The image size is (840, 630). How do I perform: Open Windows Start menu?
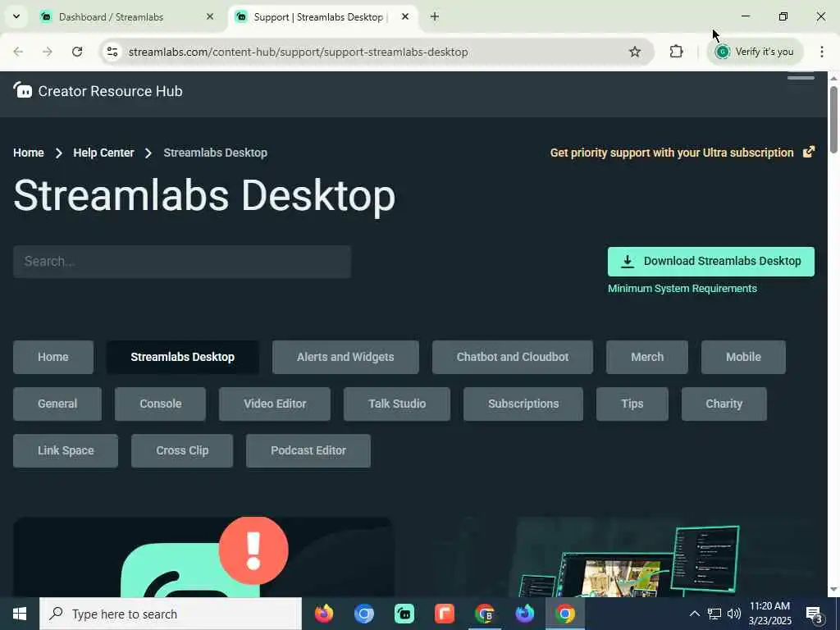(x=20, y=614)
